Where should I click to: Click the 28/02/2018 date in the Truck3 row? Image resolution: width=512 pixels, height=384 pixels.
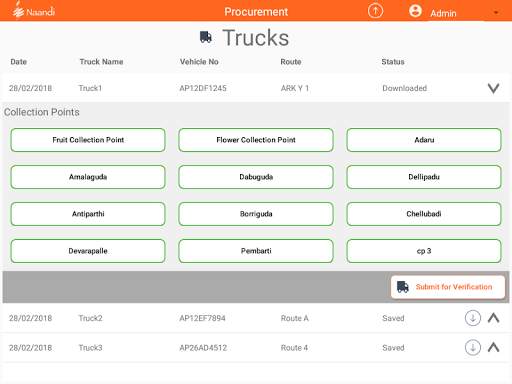(x=30, y=348)
